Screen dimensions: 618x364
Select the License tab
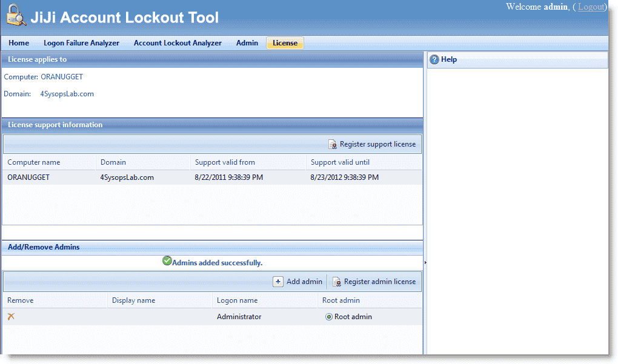(285, 43)
